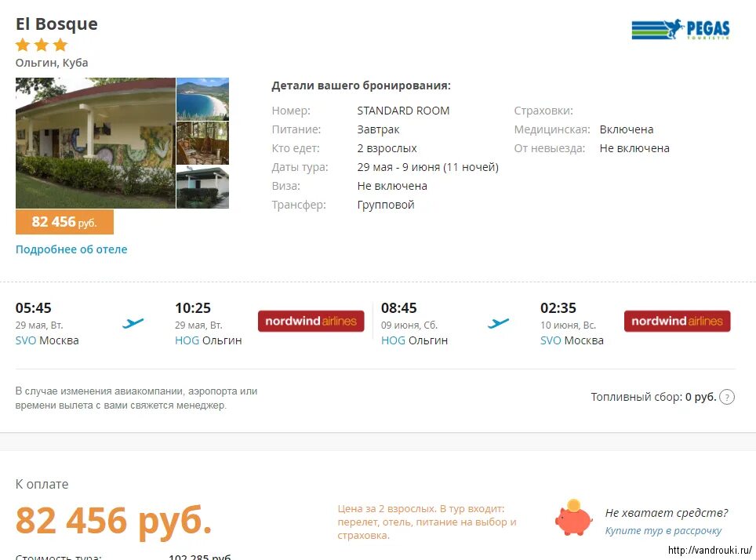Open the main El Bosque hotel photo
This screenshot has height=560, width=756.
coord(96,144)
